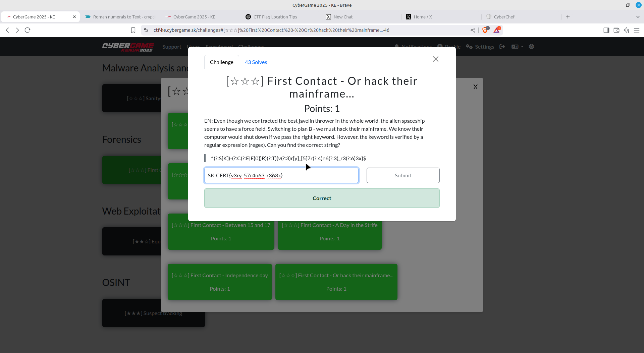
Task: Click the share icon in address bar
Action: (x=473, y=30)
